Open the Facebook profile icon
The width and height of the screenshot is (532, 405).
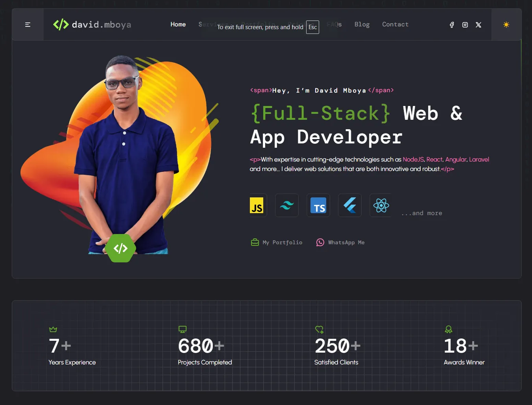[x=452, y=25]
